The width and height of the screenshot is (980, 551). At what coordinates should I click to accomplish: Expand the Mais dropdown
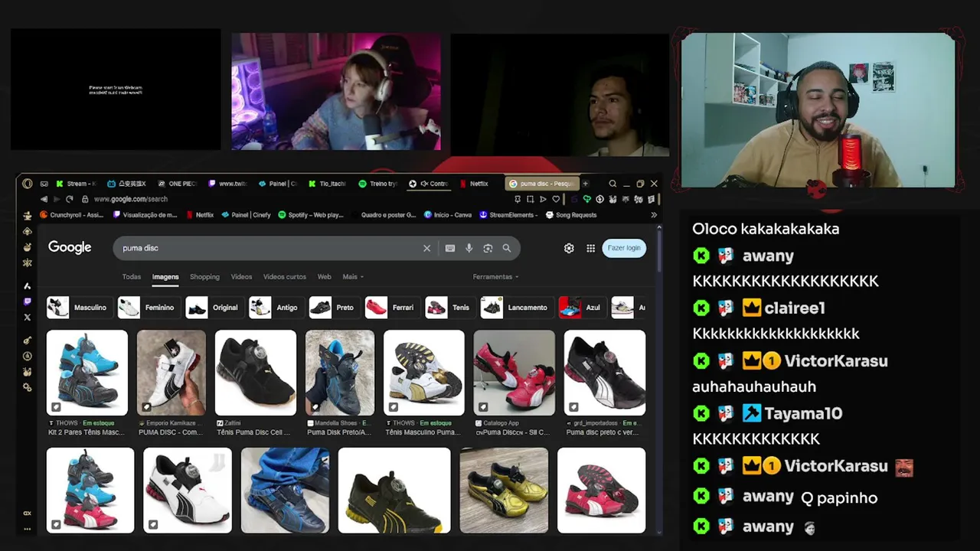(353, 276)
